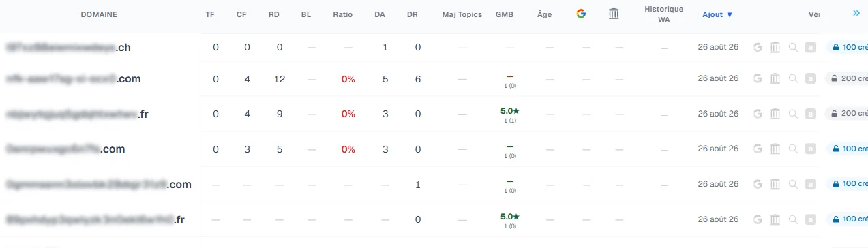Unlock the last .fr domain for 100 credits
The width and height of the screenshot is (868, 248).
click(848, 219)
